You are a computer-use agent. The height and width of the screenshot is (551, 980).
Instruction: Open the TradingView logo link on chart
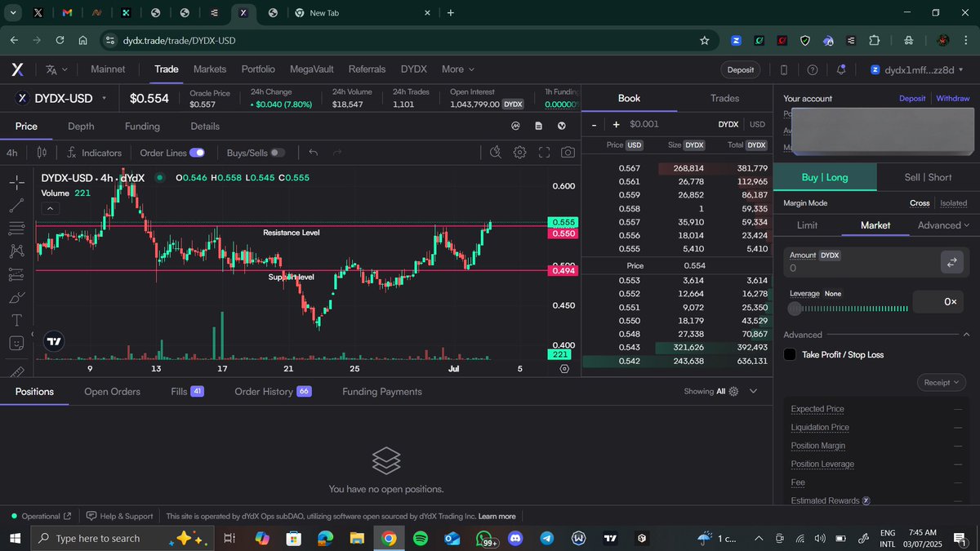tap(54, 342)
